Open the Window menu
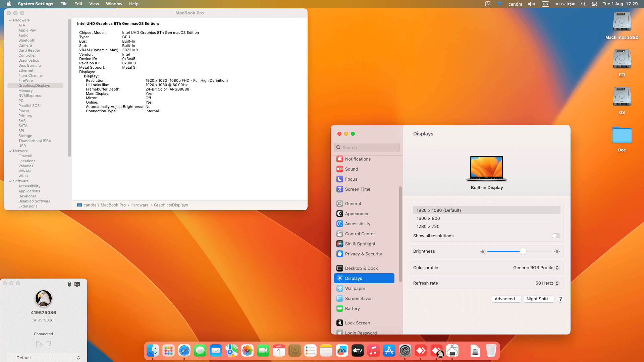Screen dimensions: 644x362 point(114,4)
